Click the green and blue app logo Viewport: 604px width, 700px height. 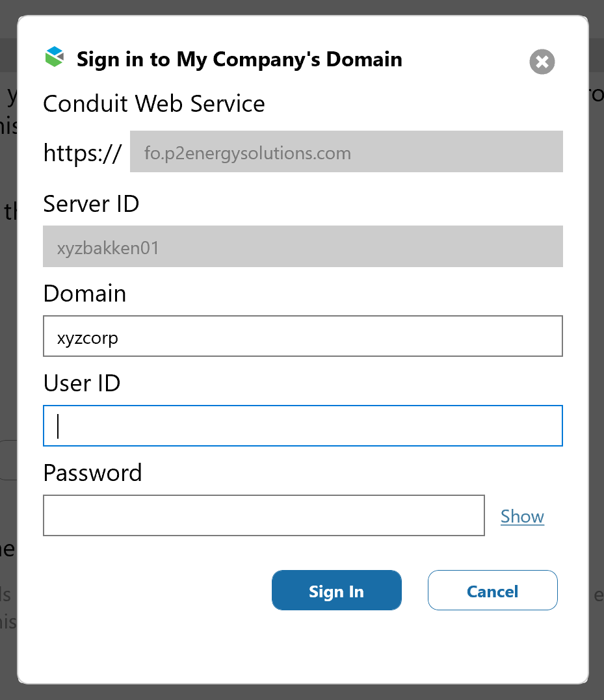55,57
